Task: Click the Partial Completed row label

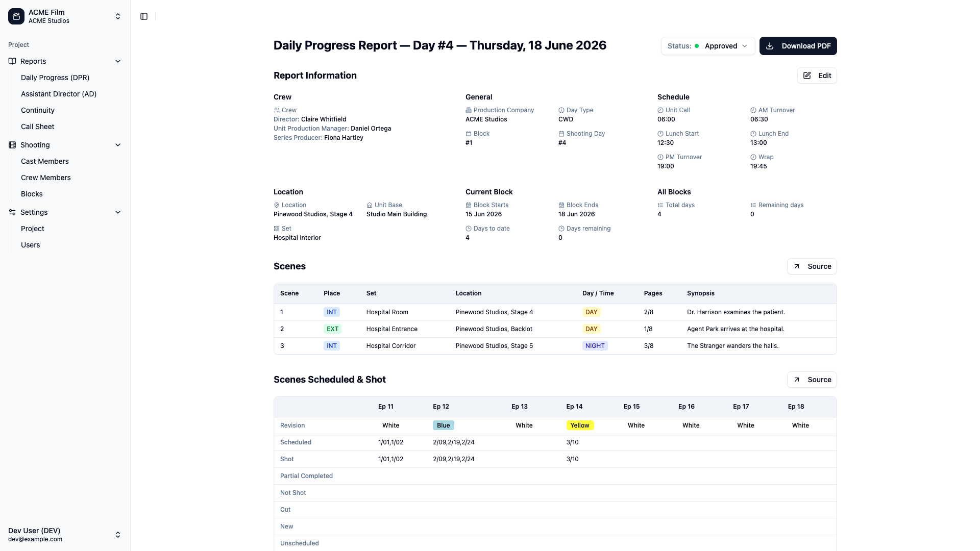Action: click(x=306, y=476)
